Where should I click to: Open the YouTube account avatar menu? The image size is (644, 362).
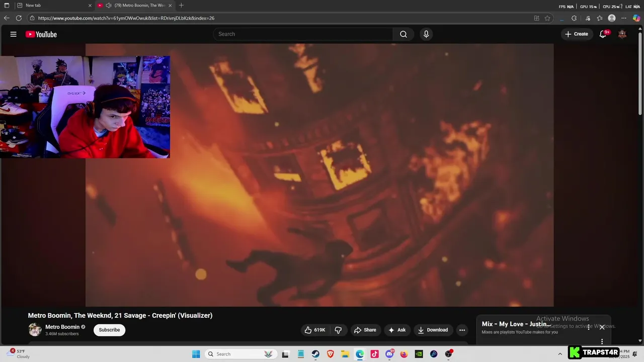coord(622,34)
